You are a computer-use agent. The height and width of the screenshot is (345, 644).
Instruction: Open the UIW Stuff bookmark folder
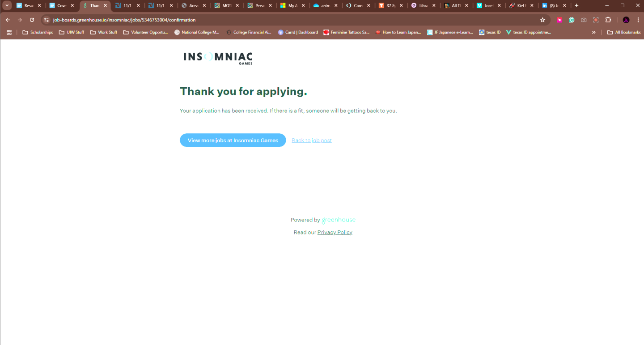tap(72, 32)
